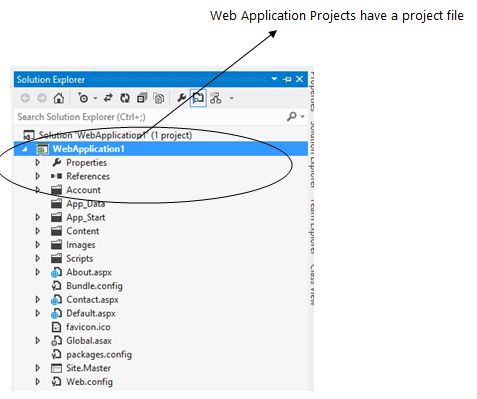Screen dimensions: 477x399
Task: Click Search Solution Explorer input box
Action: click(x=150, y=117)
